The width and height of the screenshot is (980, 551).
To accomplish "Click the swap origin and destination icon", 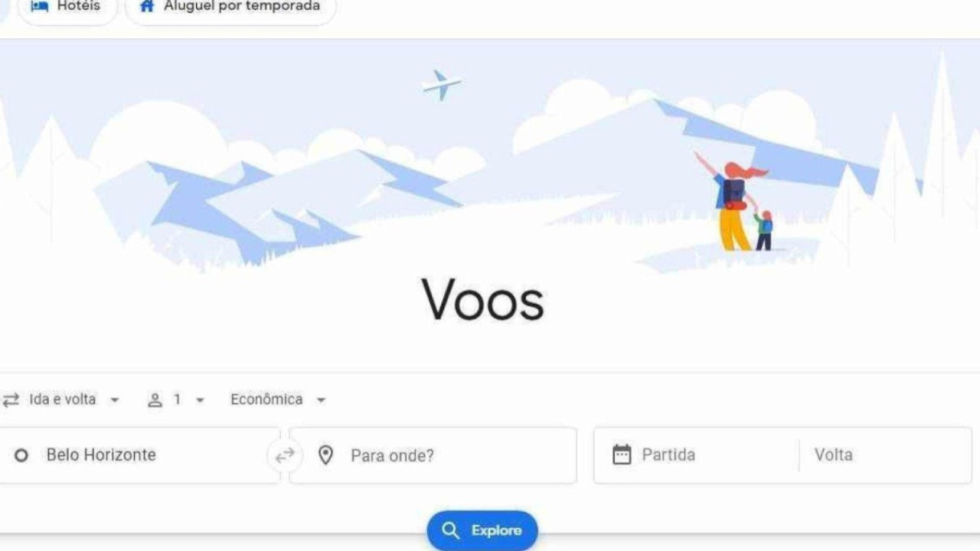I will click(285, 455).
